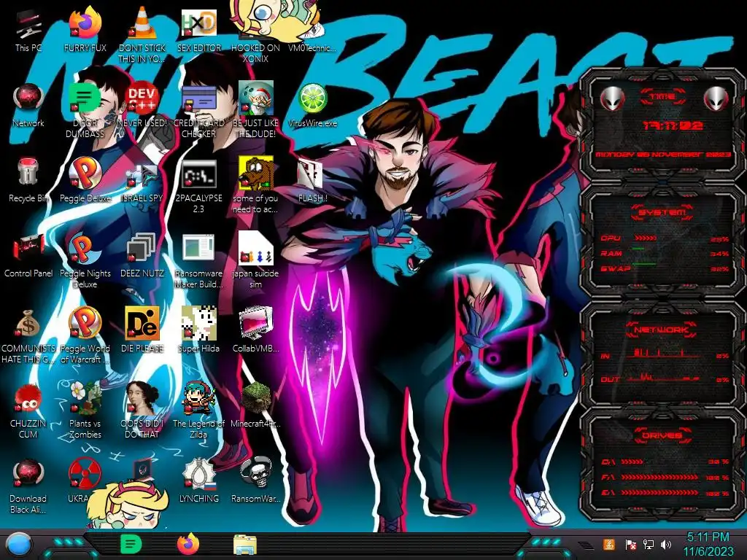
Task: Open the green D app pinned on taskbar
Action: click(x=131, y=544)
